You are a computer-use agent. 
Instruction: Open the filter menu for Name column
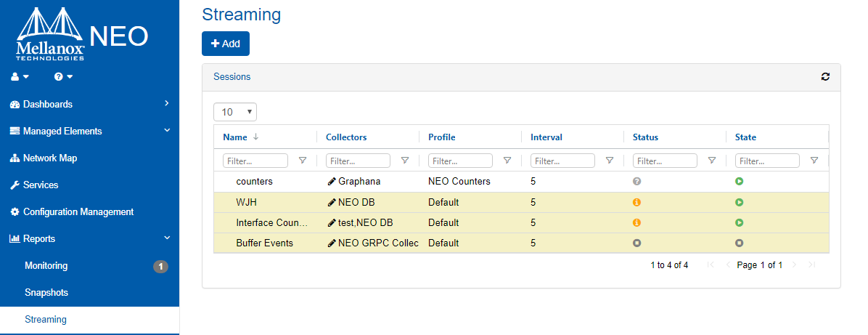[x=303, y=161]
